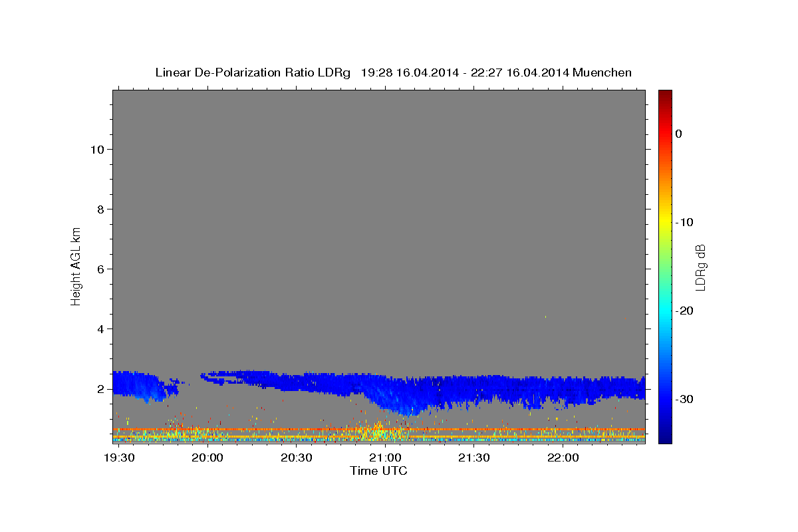
Task: Click the orange horizontal stripe near ground level
Action: point(378,430)
